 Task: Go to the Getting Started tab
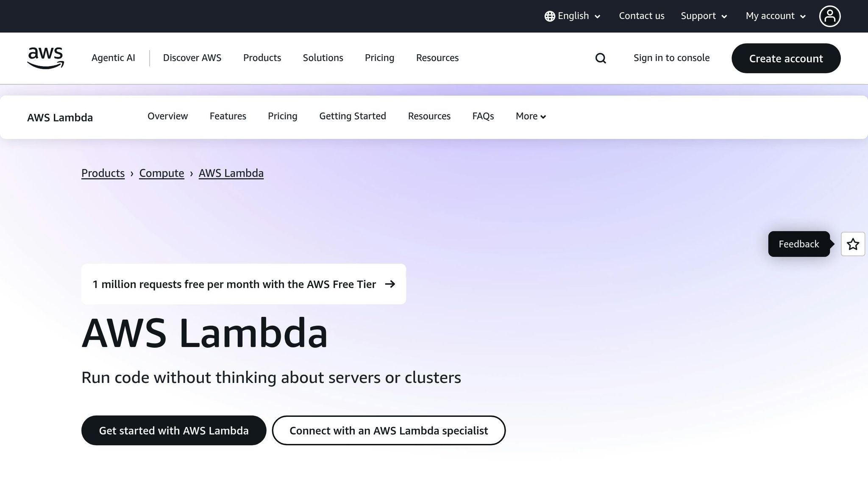pos(353,116)
